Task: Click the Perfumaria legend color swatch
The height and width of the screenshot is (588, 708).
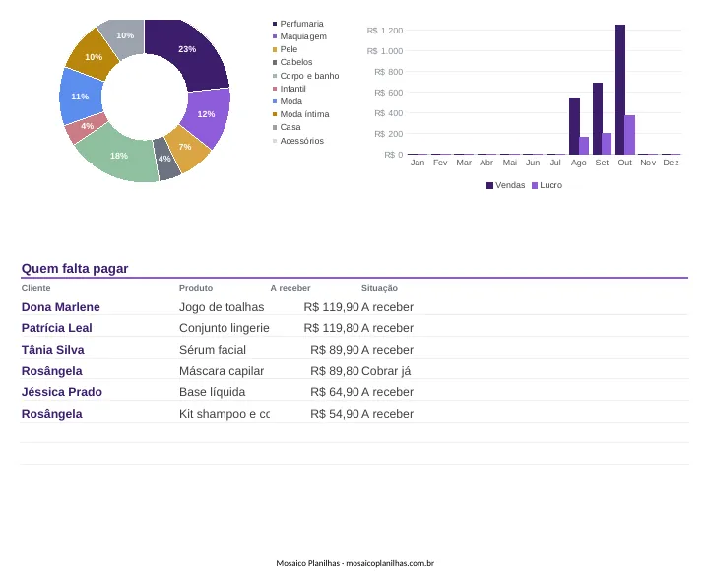Action: (x=275, y=24)
